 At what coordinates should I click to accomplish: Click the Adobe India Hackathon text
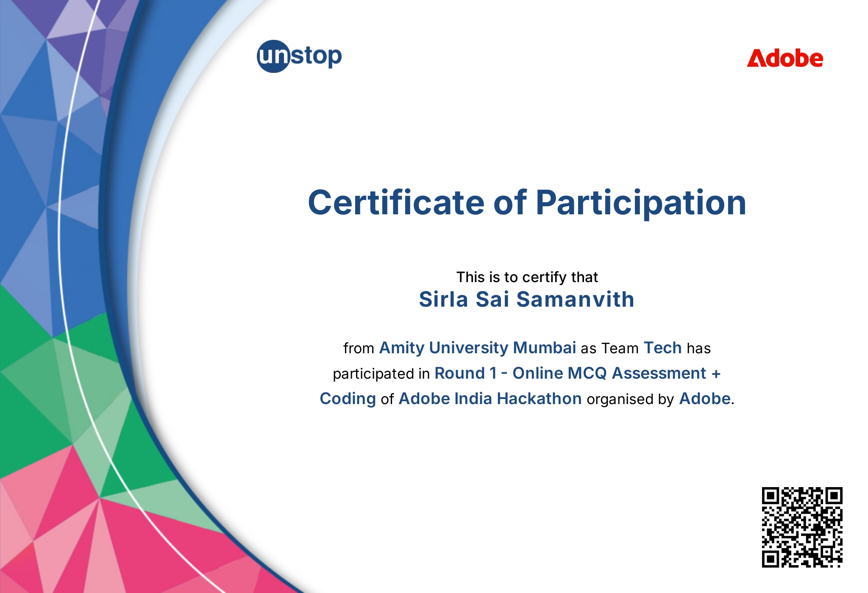(x=490, y=399)
